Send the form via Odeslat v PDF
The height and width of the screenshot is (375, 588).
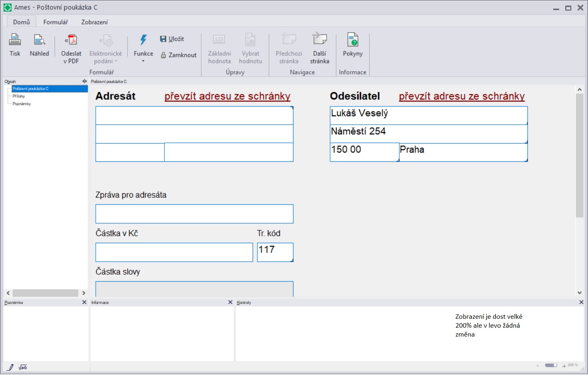click(71, 49)
